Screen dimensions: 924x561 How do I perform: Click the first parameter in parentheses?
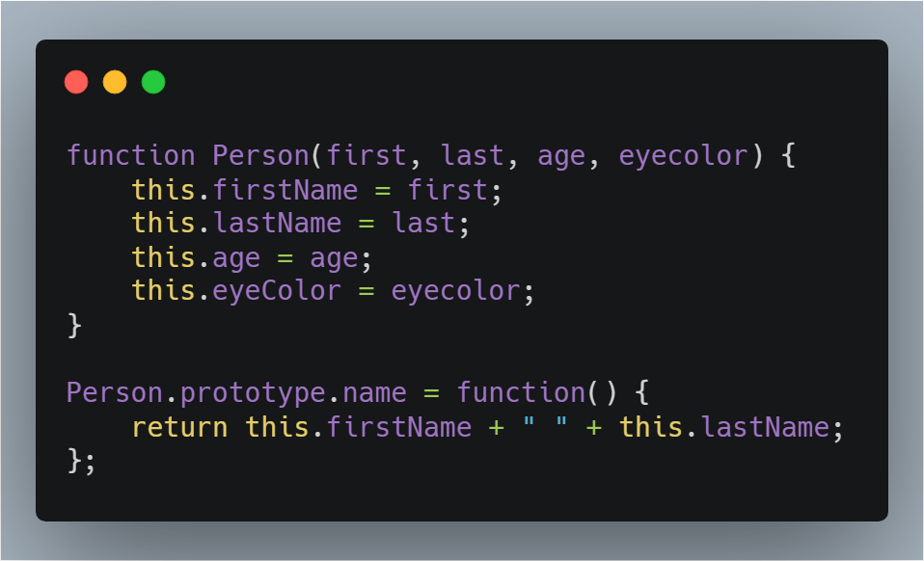coord(367,156)
